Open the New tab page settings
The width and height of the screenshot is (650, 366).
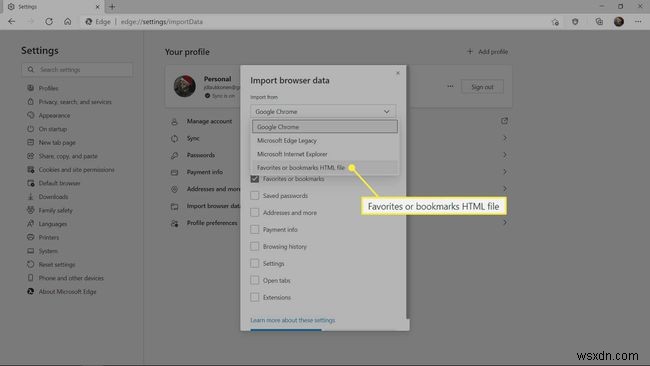coord(57,143)
